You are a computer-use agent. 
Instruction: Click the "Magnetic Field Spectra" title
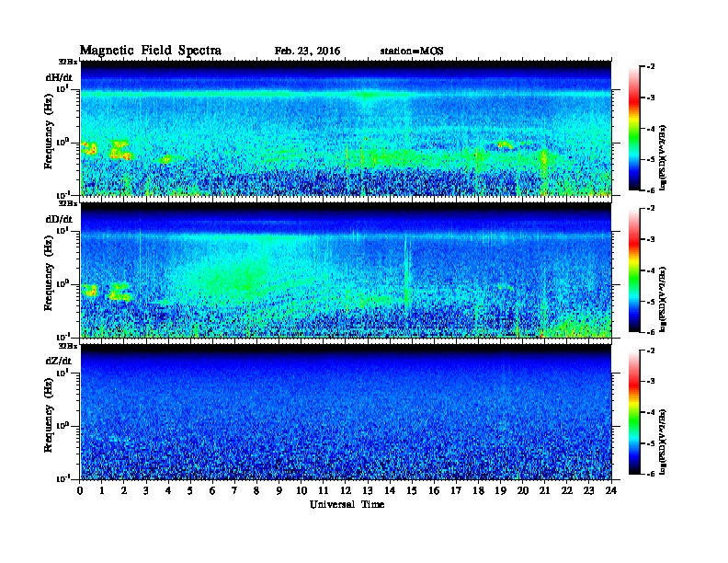pyautogui.click(x=151, y=51)
